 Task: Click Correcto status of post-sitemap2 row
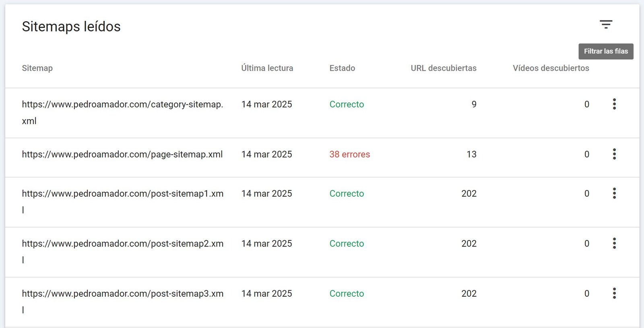(x=347, y=244)
